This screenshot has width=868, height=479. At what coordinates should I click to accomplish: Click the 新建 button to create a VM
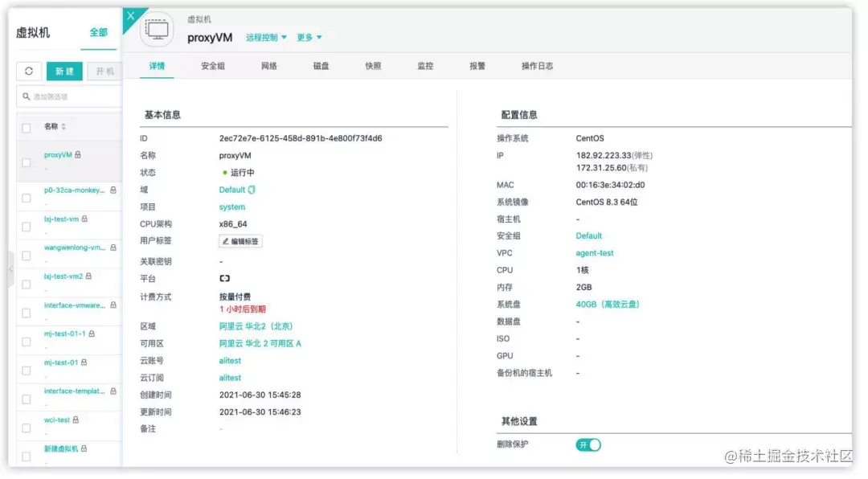(63, 71)
